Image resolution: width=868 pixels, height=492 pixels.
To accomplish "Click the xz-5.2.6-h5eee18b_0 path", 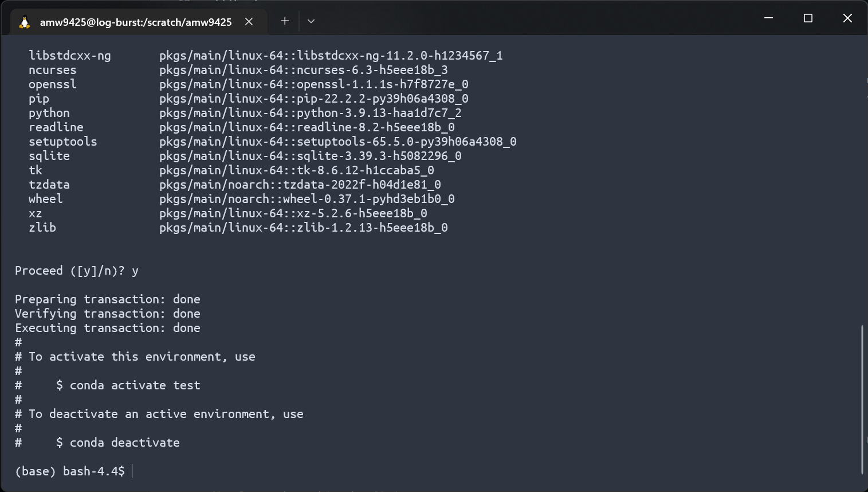I will tap(293, 213).
